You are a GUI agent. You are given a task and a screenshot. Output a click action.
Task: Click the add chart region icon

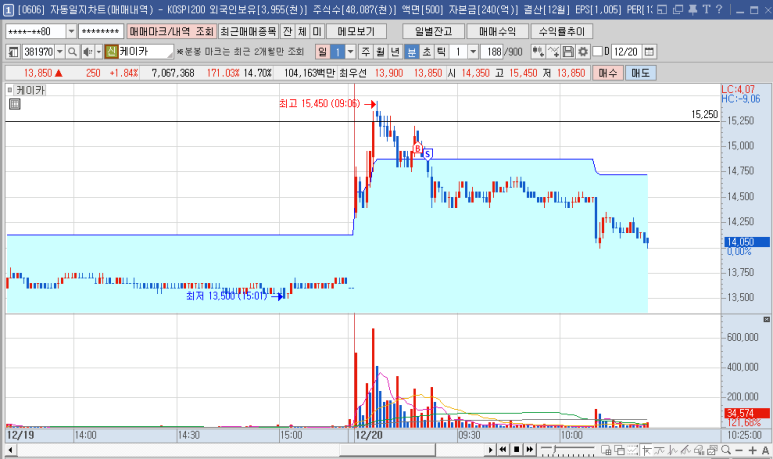(x=606, y=450)
